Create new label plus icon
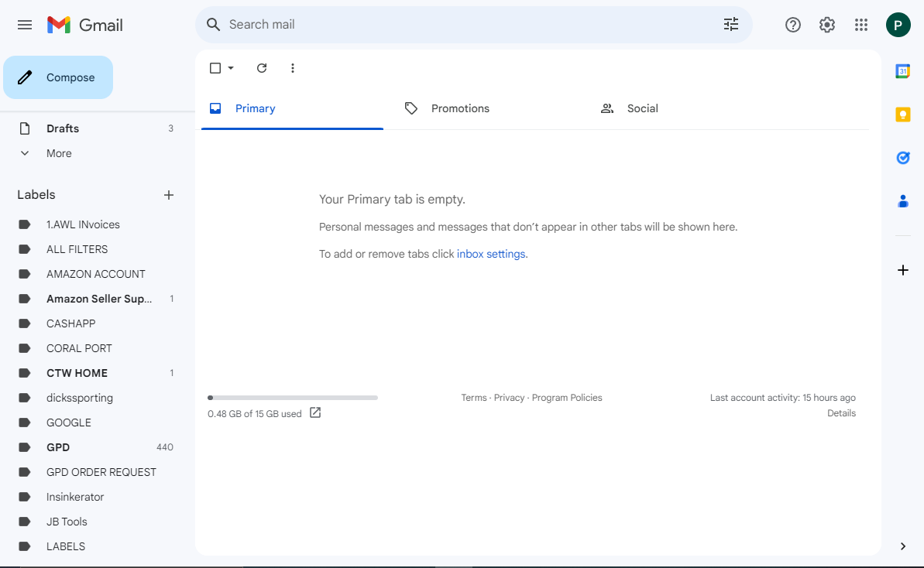This screenshot has height=568, width=924. [169, 195]
